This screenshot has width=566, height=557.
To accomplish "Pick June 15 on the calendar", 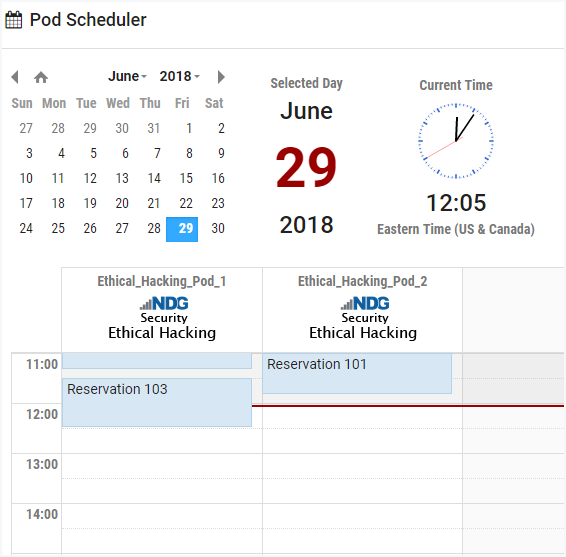I will click(186, 178).
